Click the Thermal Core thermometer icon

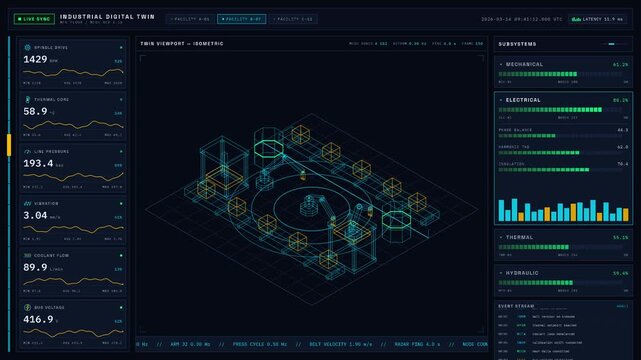27,99
